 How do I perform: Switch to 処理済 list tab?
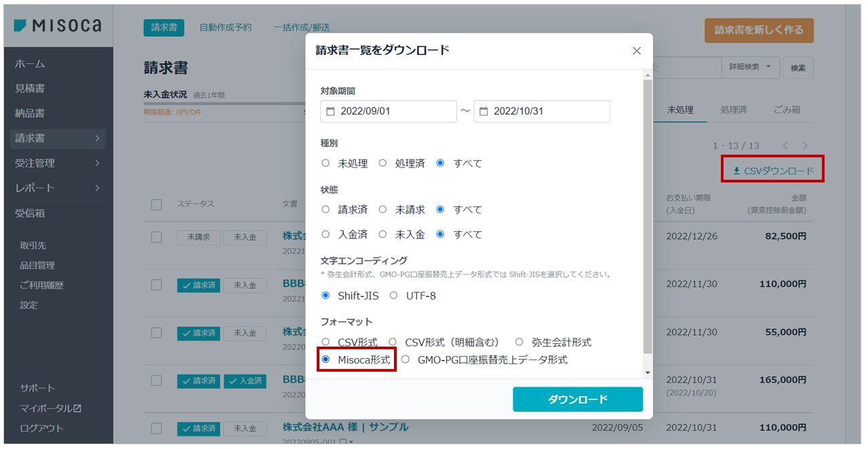click(x=734, y=109)
